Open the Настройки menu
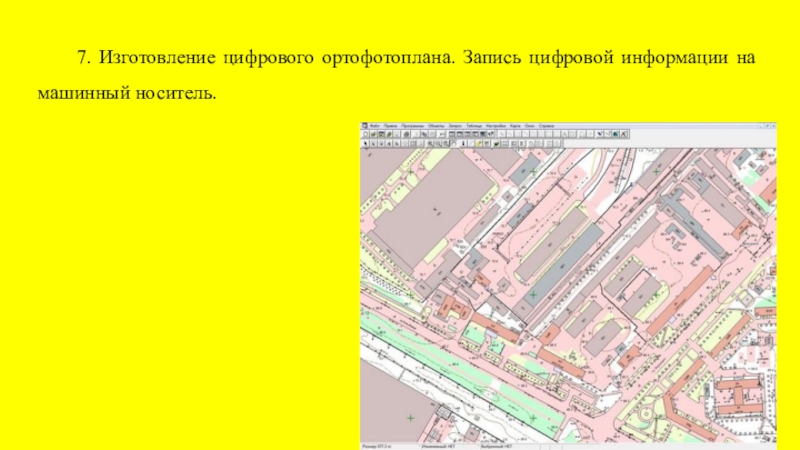 pyautogui.click(x=496, y=126)
